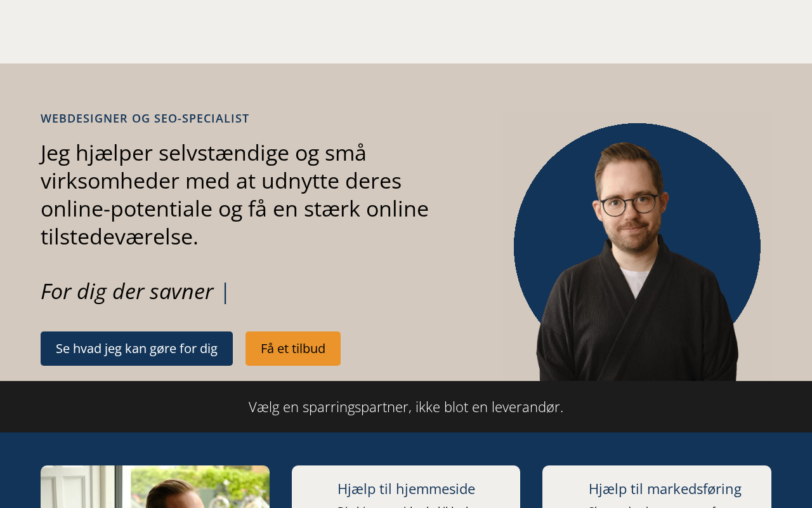Click the word 'leverandør' in the dark banner
The width and height of the screenshot is (812, 508).
[526, 407]
